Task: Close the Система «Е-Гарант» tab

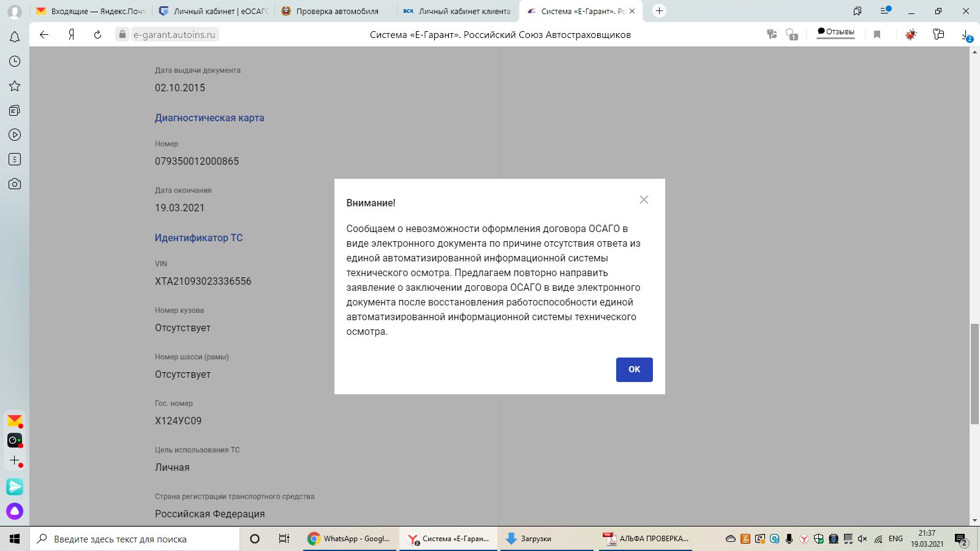Action: 632,11
